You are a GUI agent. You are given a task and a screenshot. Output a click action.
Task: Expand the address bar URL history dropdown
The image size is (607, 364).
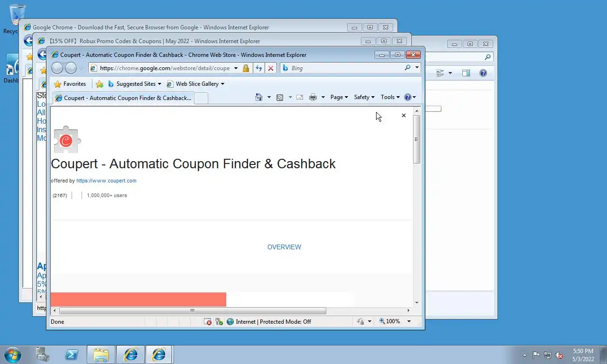click(x=236, y=68)
